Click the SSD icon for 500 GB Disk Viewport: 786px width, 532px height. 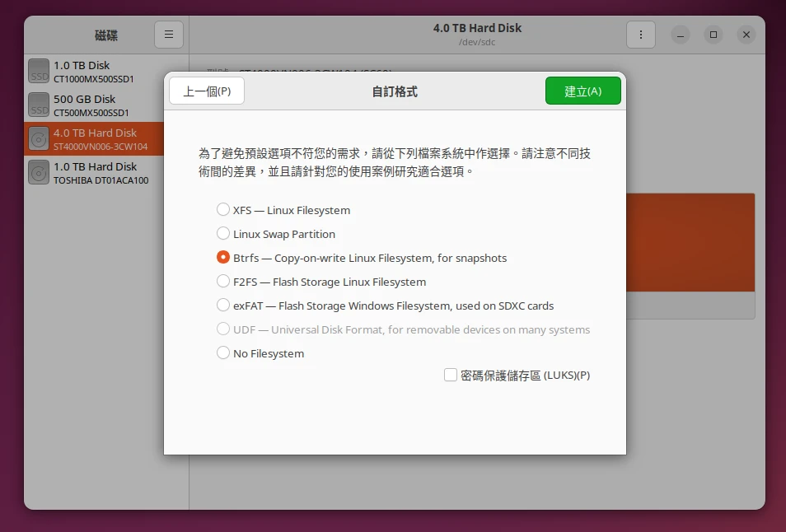[x=39, y=105]
